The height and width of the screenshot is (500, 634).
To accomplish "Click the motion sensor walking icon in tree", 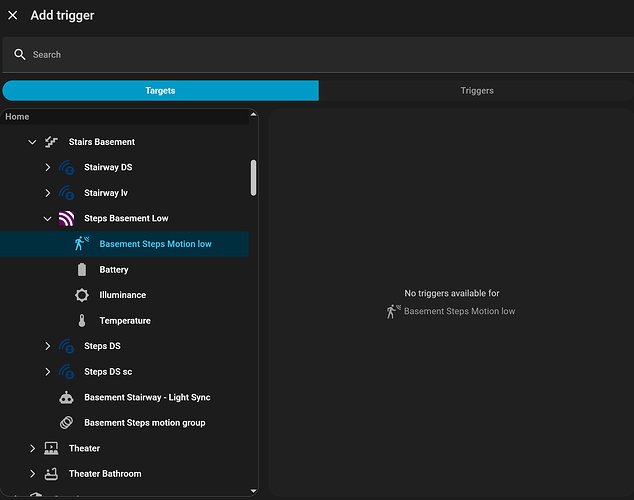I will pyautogui.click(x=82, y=244).
